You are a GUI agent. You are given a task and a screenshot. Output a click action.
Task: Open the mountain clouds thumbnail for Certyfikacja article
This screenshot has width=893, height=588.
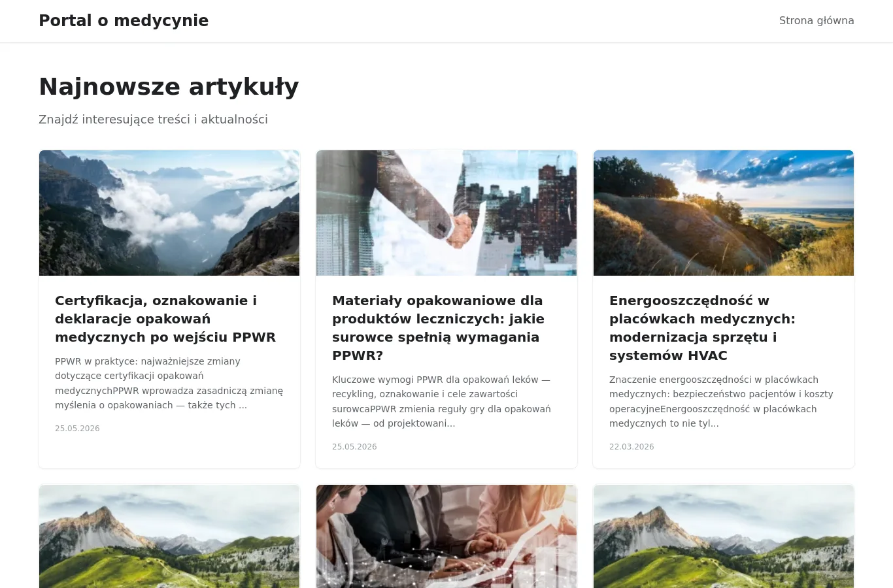[x=169, y=213]
